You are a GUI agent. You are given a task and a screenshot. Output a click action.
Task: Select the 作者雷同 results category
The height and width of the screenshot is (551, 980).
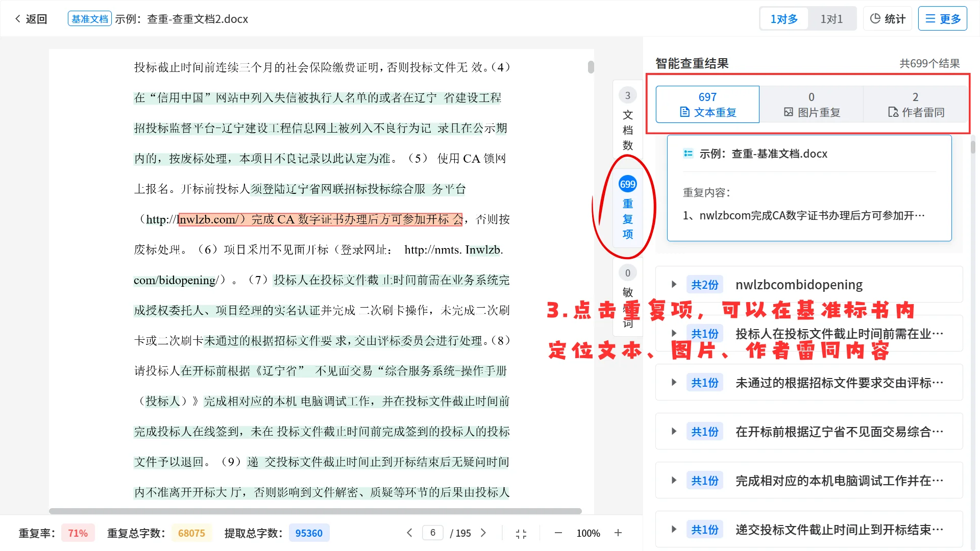point(915,104)
